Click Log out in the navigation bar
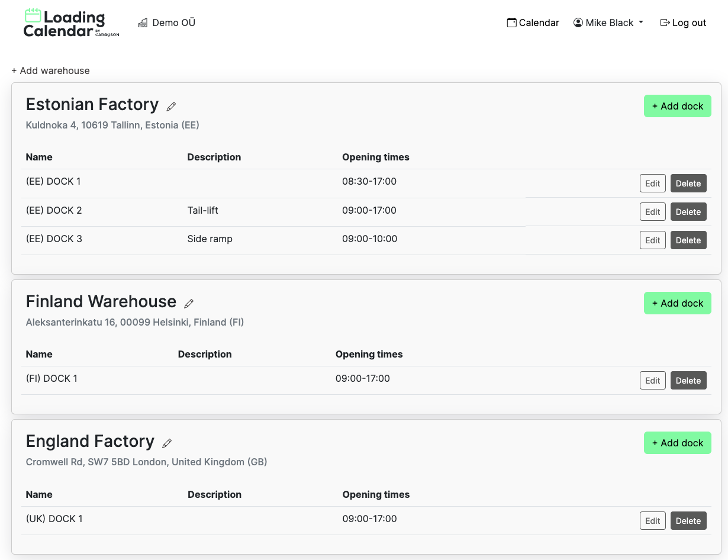Viewport: 728px width, 560px height. [x=683, y=22]
